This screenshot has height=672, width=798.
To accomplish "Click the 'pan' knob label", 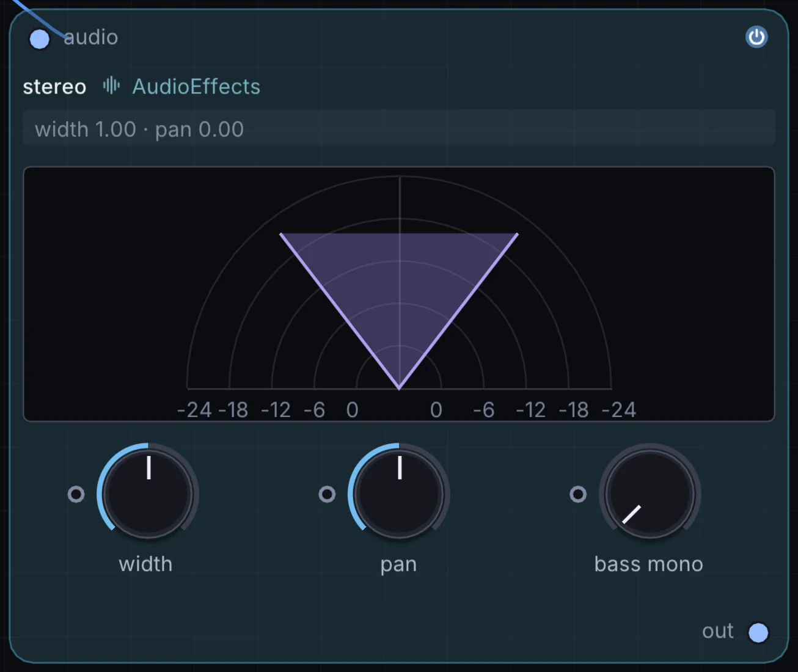I will tap(398, 565).
